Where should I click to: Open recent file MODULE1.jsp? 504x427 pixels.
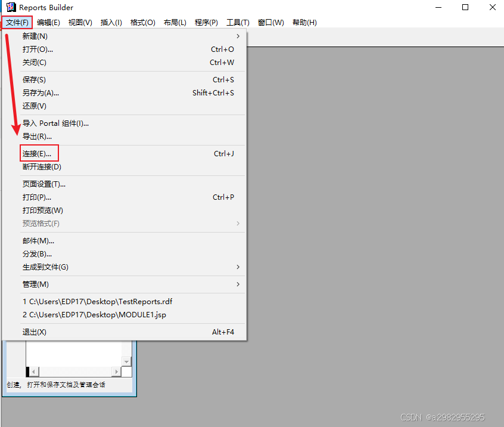[x=132, y=315]
